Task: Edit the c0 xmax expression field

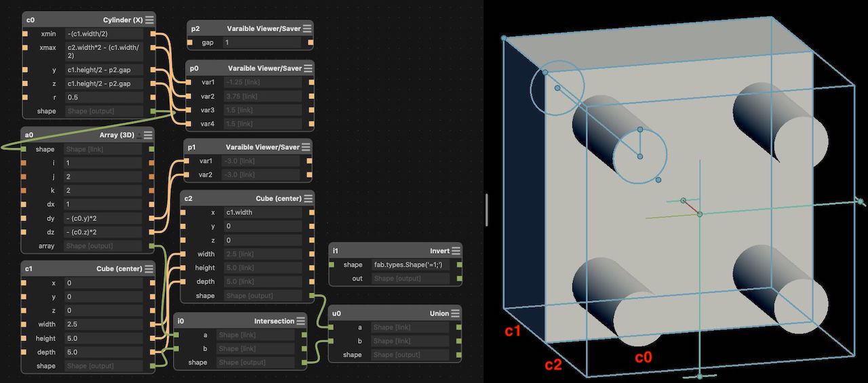Action: [104, 52]
